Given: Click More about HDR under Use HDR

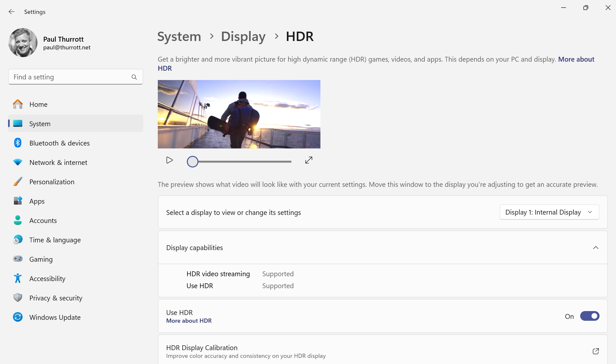Looking at the screenshot, I should tap(189, 321).
